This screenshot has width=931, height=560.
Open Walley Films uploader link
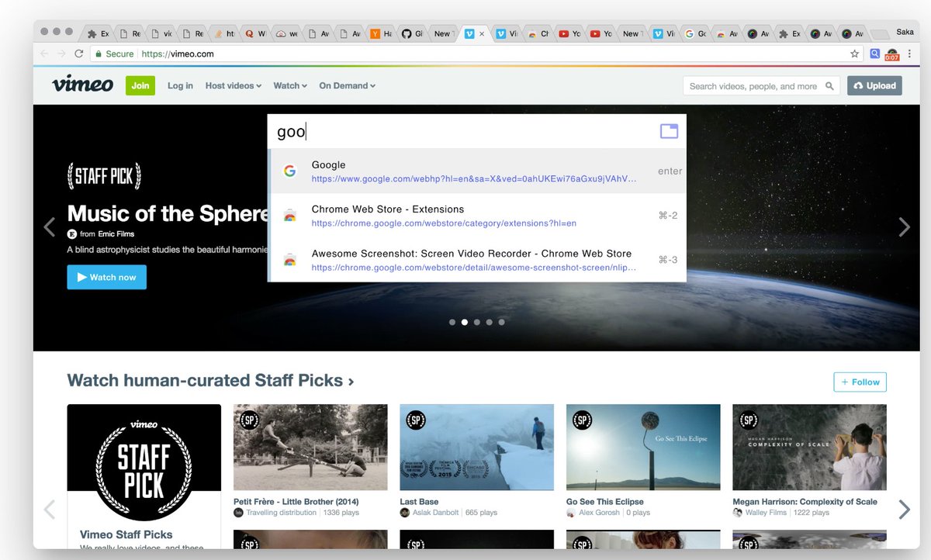pos(765,513)
